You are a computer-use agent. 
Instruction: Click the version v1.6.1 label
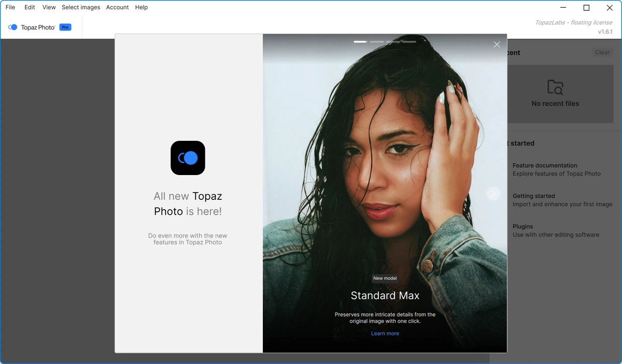point(605,32)
